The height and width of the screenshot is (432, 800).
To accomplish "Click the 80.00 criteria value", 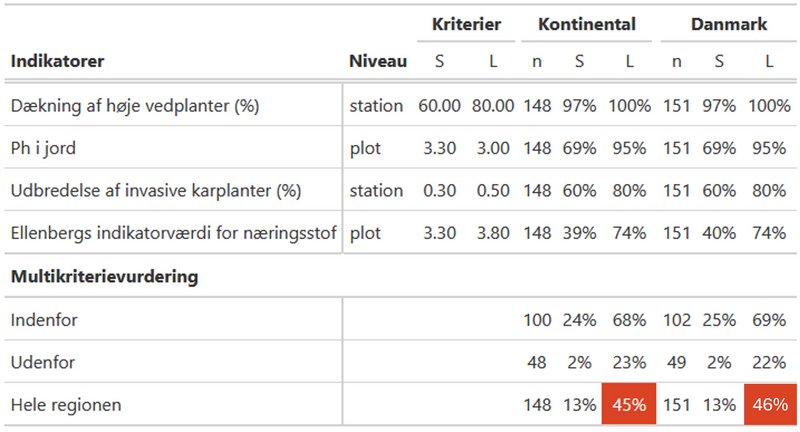I will (493, 106).
